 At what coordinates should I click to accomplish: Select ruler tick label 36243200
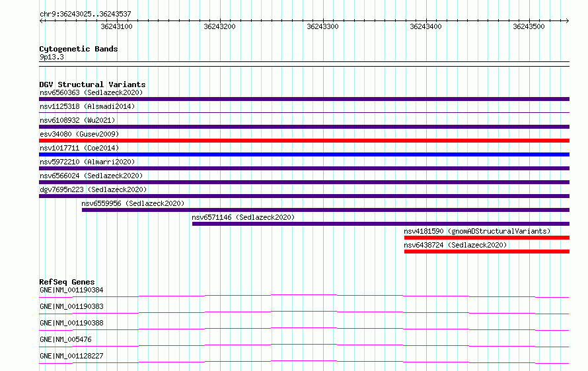(220, 26)
